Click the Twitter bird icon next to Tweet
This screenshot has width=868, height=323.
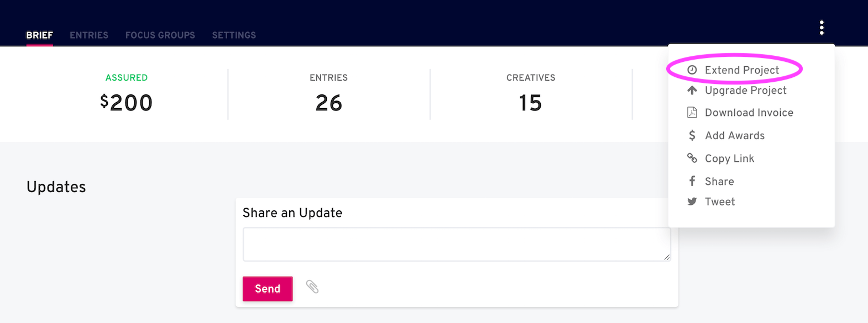[693, 202]
